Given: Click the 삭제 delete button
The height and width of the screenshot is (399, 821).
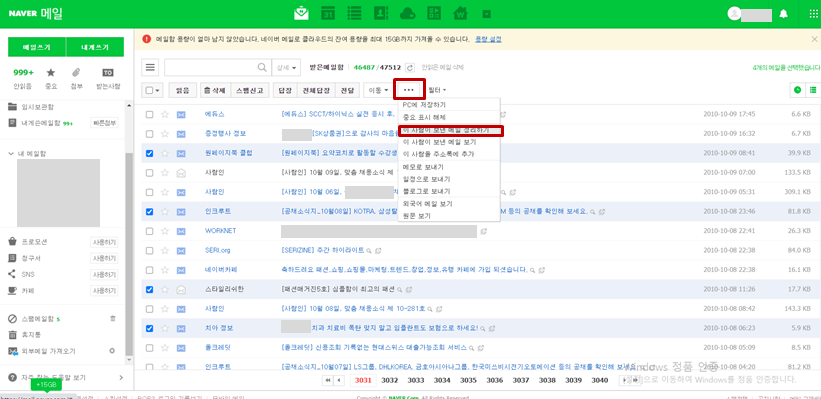Looking at the screenshot, I should pos(215,90).
